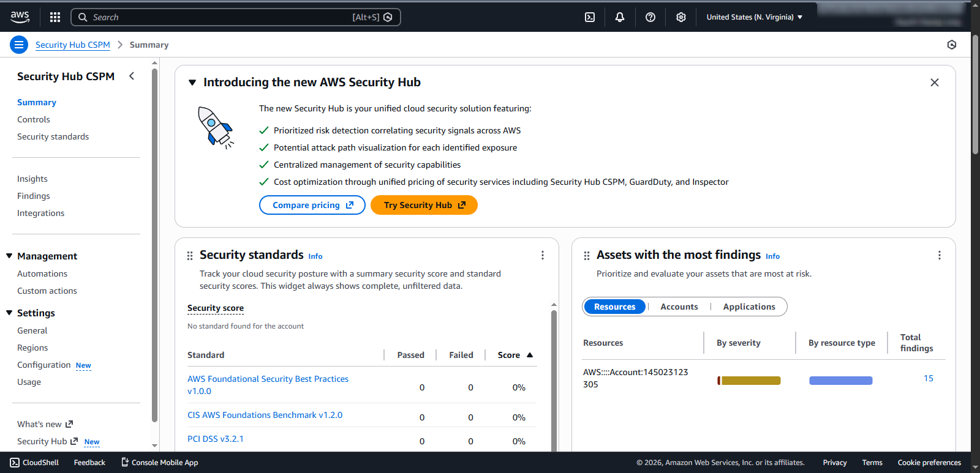Click the CloudShell icon in footer
This screenshot has width=980, height=473.
coord(15,463)
